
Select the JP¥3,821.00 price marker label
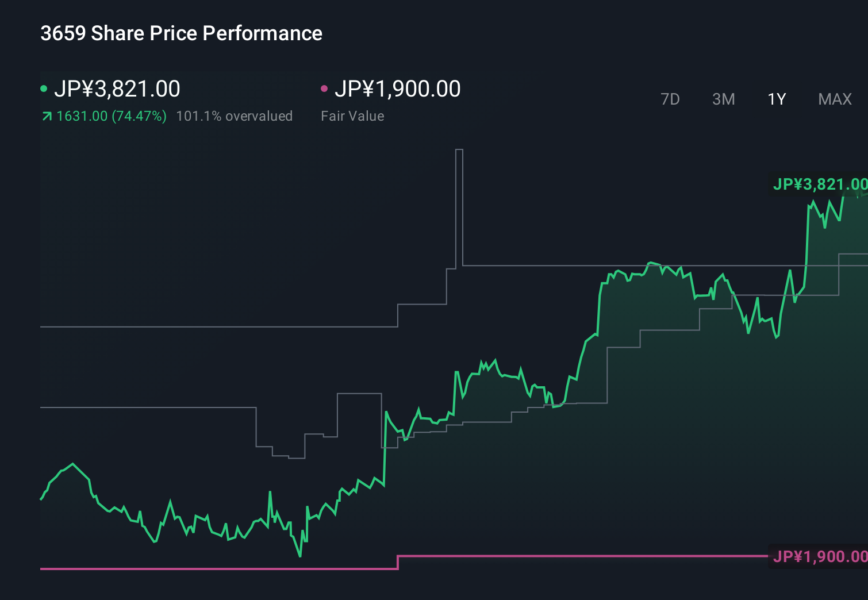point(821,184)
